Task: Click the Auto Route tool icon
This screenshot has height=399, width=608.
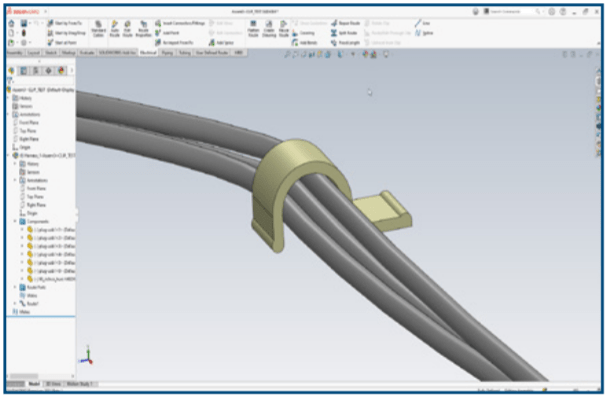Action: point(115,29)
